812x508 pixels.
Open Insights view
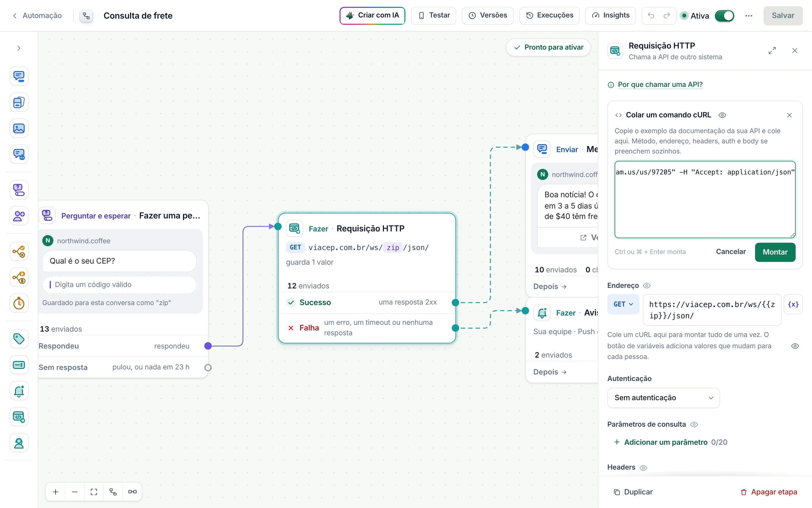[x=610, y=16]
